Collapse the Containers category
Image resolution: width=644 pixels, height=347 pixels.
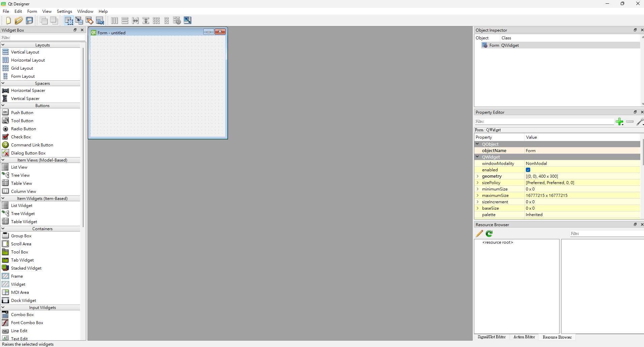coord(3,229)
